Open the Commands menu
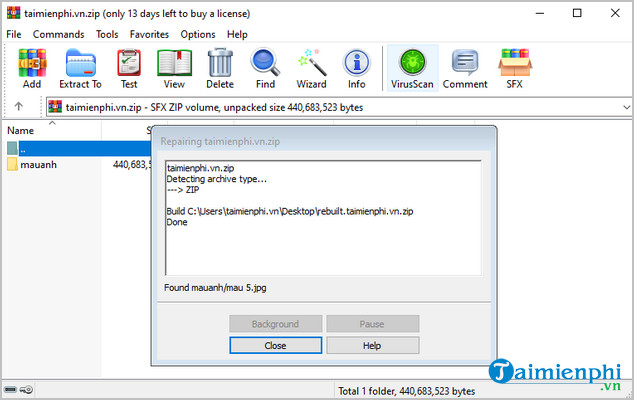Screen dimensions: 634x400 [59, 34]
